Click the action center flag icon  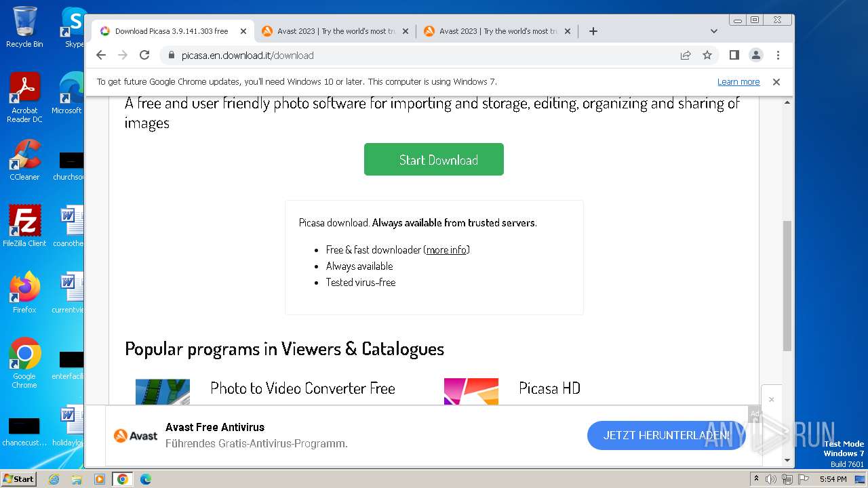(x=804, y=479)
